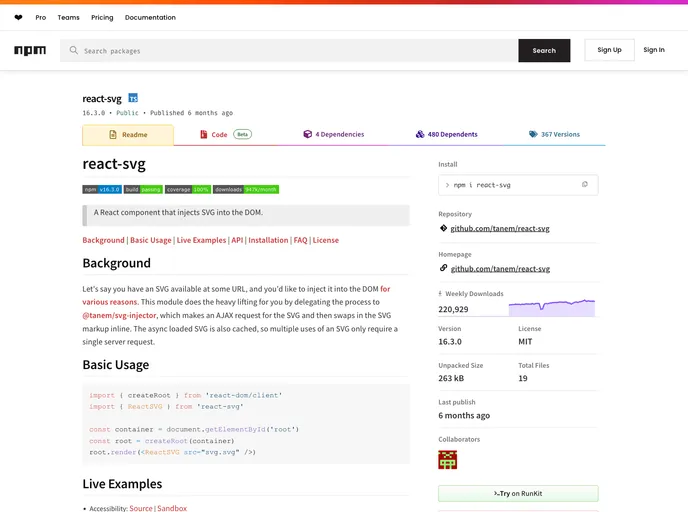Viewport: 688px width, 512px height.
Task: Click the npm v16.3.0 version badge
Action: pos(102,190)
